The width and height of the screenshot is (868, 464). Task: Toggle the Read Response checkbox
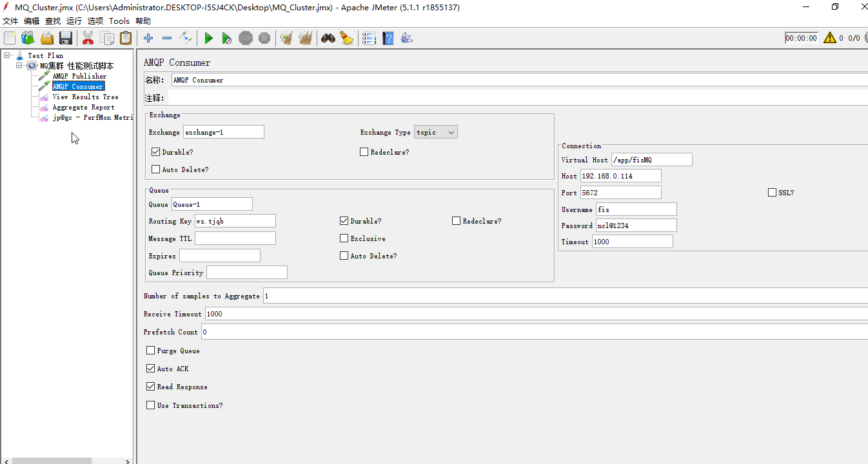pos(150,387)
